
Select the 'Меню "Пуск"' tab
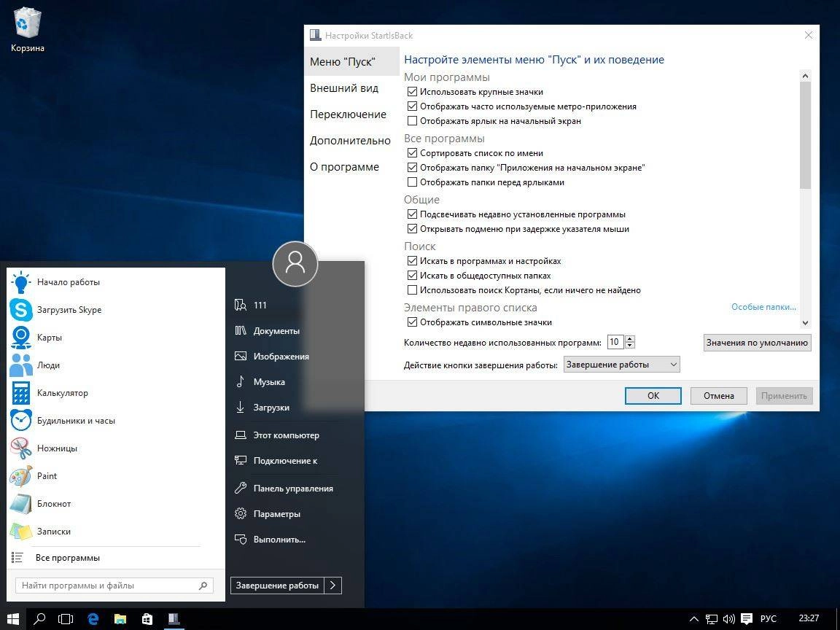point(351,61)
